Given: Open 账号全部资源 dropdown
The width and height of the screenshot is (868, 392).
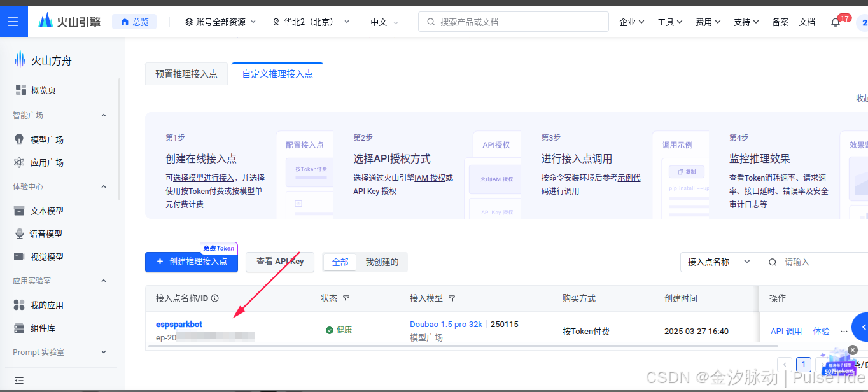Looking at the screenshot, I should (x=220, y=22).
